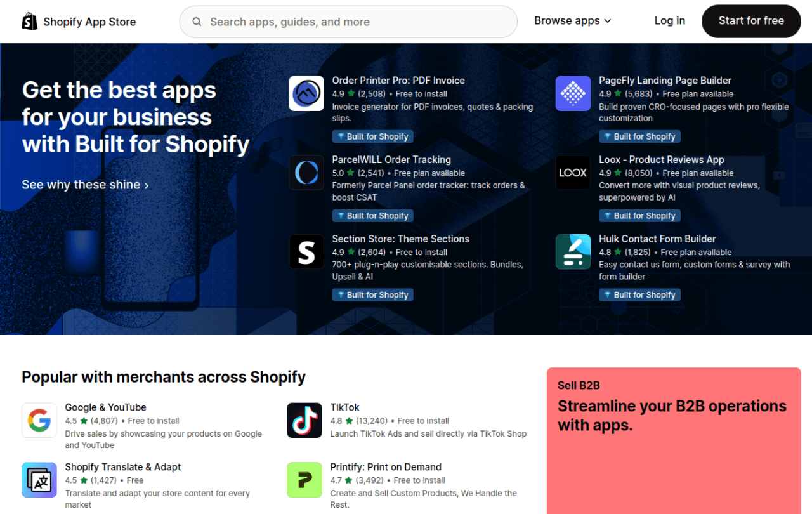The height and width of the screenshot is (514, 812).
Task: Click the star rating icon for TikTok
Action: (350, 421)
